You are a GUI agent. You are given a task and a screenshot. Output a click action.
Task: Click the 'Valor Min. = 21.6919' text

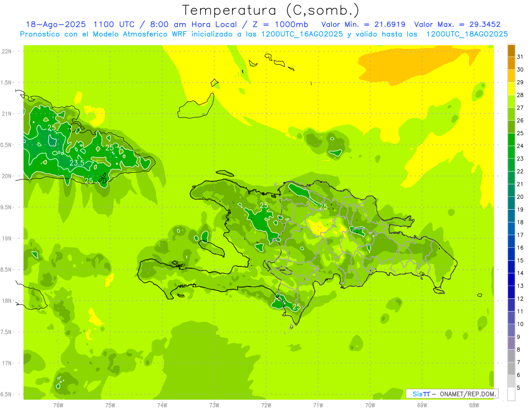pyautogui.click(x=363, y=24)
